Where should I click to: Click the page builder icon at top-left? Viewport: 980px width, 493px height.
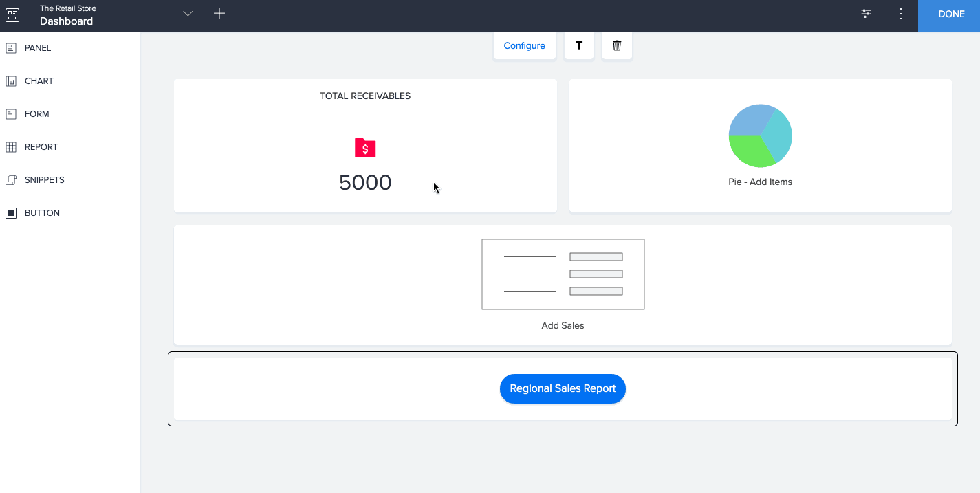pyautogui.click(x=12, y=15)
